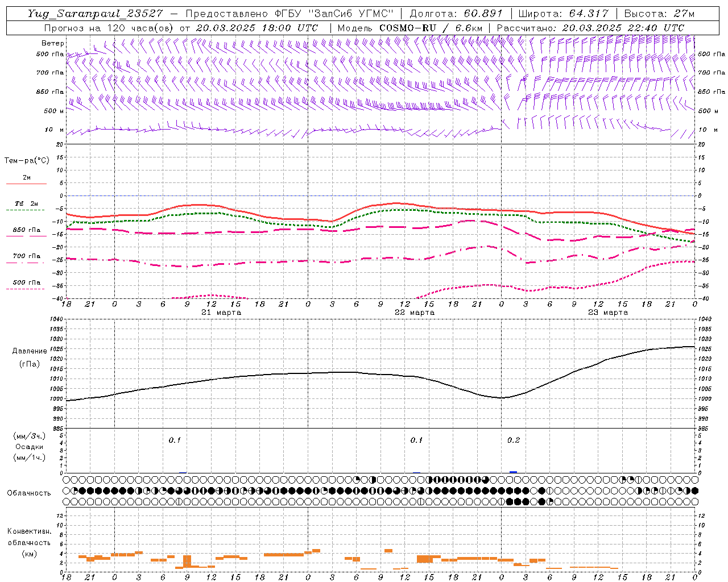Click the '1040' top value on left pressure axis
Image resolution: width=728 pixels, height=582 pixels.
[56, 319]
